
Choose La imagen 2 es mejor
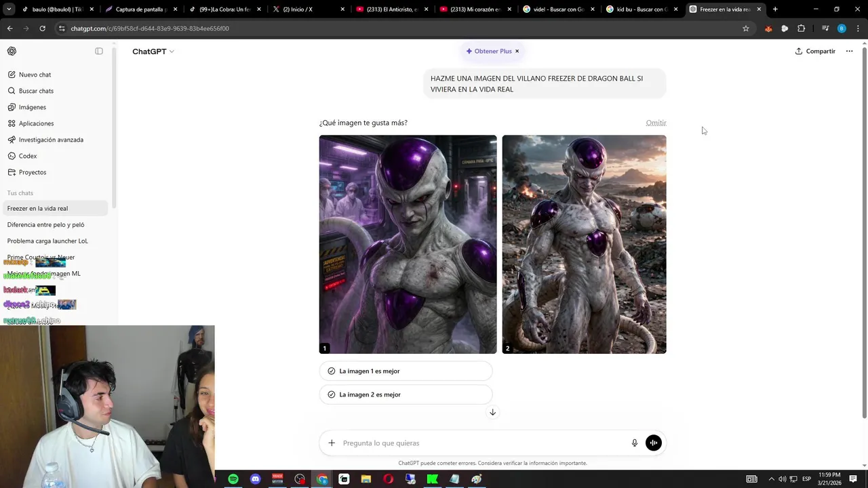406,394
